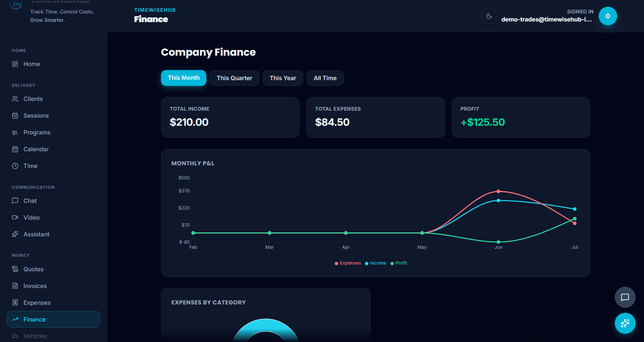This screenshot has height=342, width=644.
Task: Click the Home grid icon in sidebar
Action: click(15, 64)
